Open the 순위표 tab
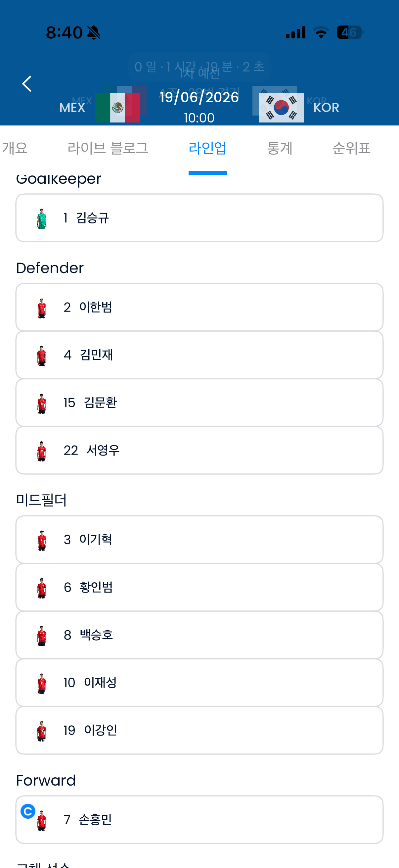This screenshot has width=399, height=868. (352, 148)
